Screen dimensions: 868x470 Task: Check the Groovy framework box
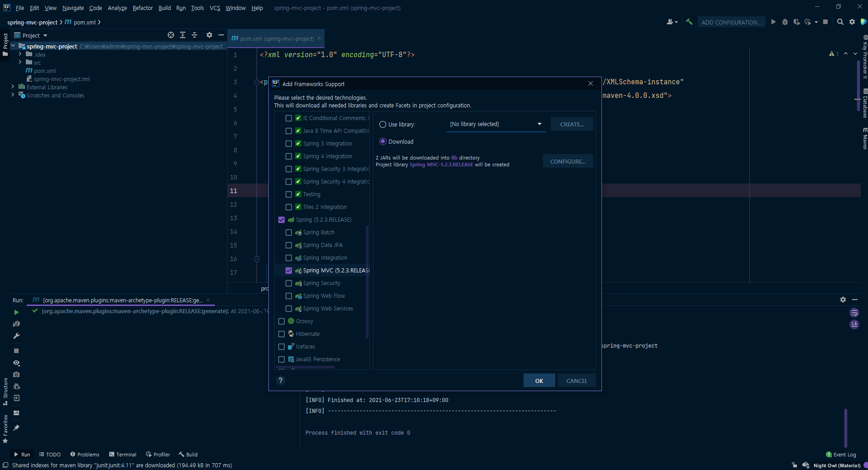[x=281, y=321]
